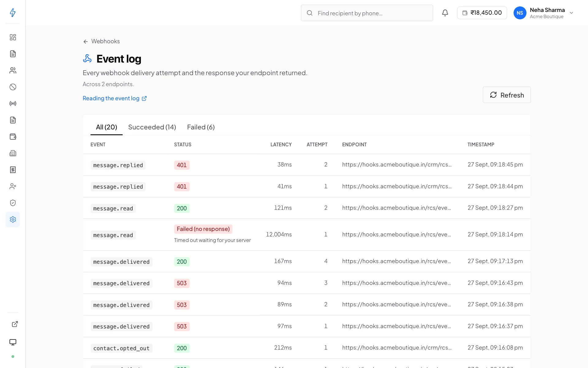588x368 pixels.
Task: Click the NS avatar circle
Action: click(x=520, y=13)
